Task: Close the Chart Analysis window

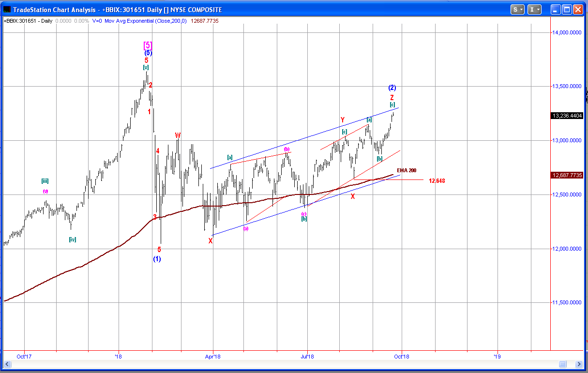Action: tap(579, 9)
